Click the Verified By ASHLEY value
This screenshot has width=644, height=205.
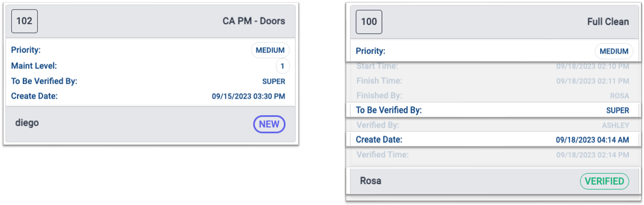(x=615, y=125)
